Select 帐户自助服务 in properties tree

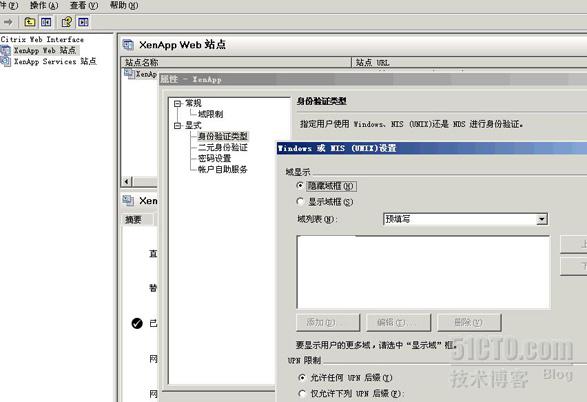click(223, 169)
